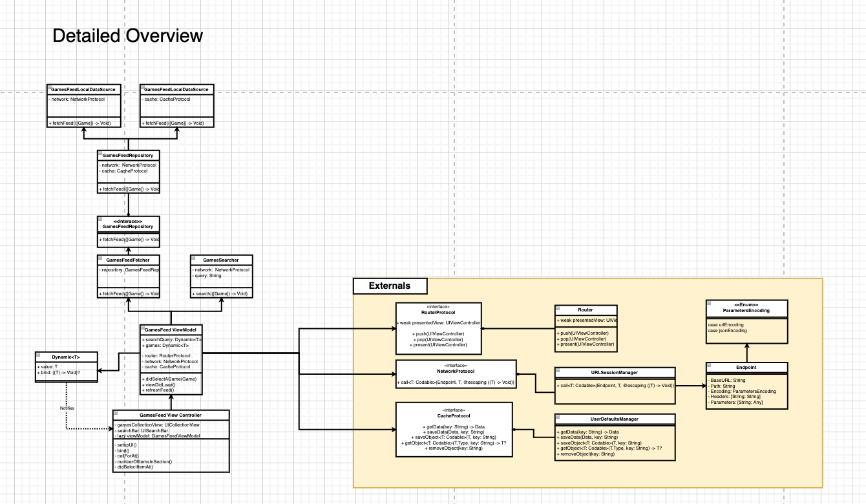The height and width of the screenshot is (504, 866).
Task: Click the Router class title
Action: pyautogui.click(x=586, y=310)
